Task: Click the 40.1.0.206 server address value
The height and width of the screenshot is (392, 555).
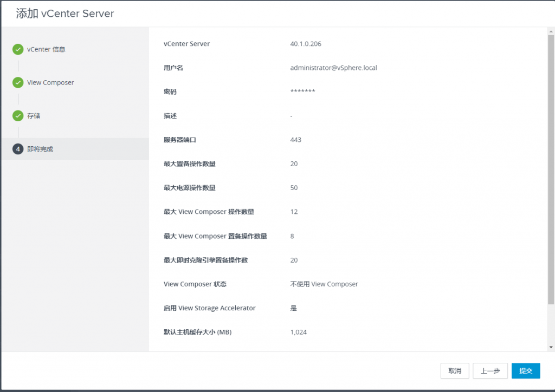Action: [306, 44]
